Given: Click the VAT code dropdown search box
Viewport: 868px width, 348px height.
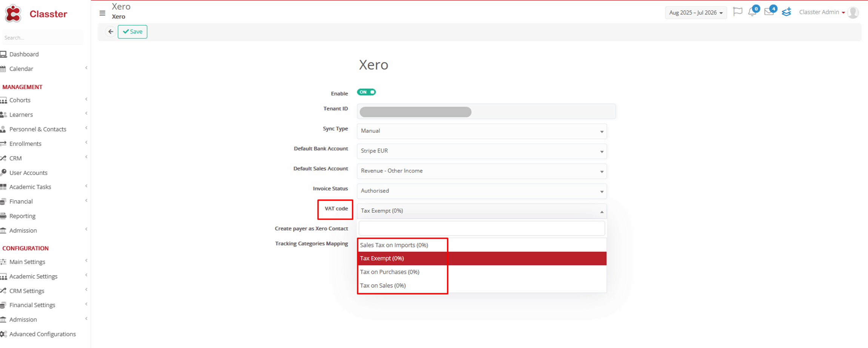Looking at the screenshot, I should click(482, 229).
